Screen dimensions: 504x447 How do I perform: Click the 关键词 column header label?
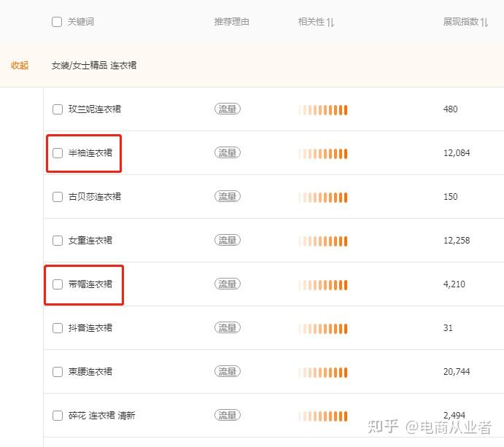pyautogui.click(x=81, y=22)
